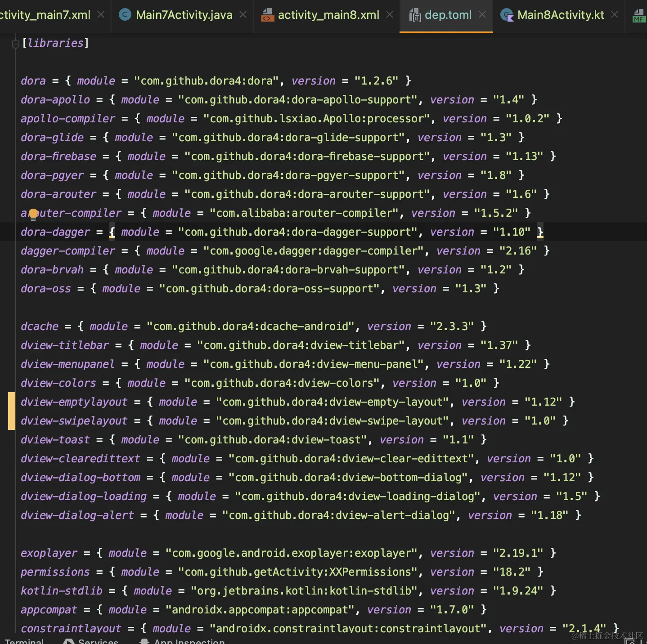
Task: Click the 'dora' key on its line
Action: click(x=33, y=81)
